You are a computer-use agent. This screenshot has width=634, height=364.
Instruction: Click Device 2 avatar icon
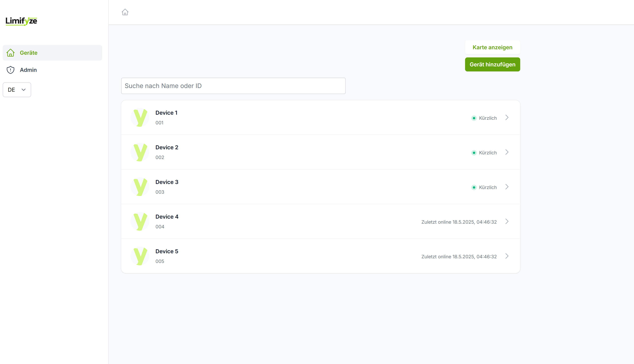(140, 152)
